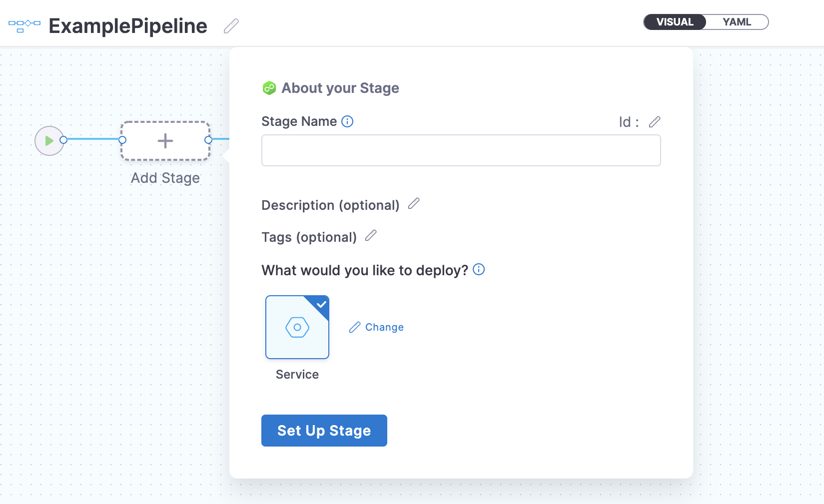The height and width of the screenshot is (504, 824).
Task: Toggle the checkmark on Service card
Action: (x=321, y=304)
